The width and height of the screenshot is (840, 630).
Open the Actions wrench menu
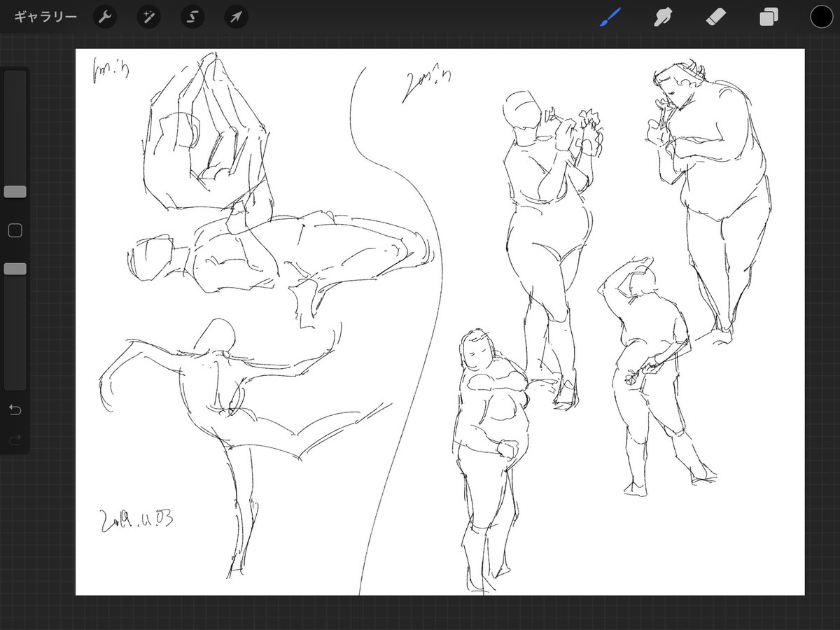click(x=105, y=17)
